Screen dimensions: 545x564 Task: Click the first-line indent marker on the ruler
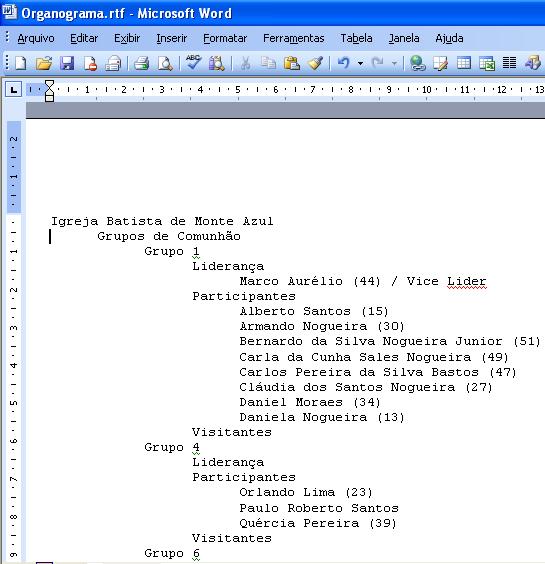(x=49, y=85)
